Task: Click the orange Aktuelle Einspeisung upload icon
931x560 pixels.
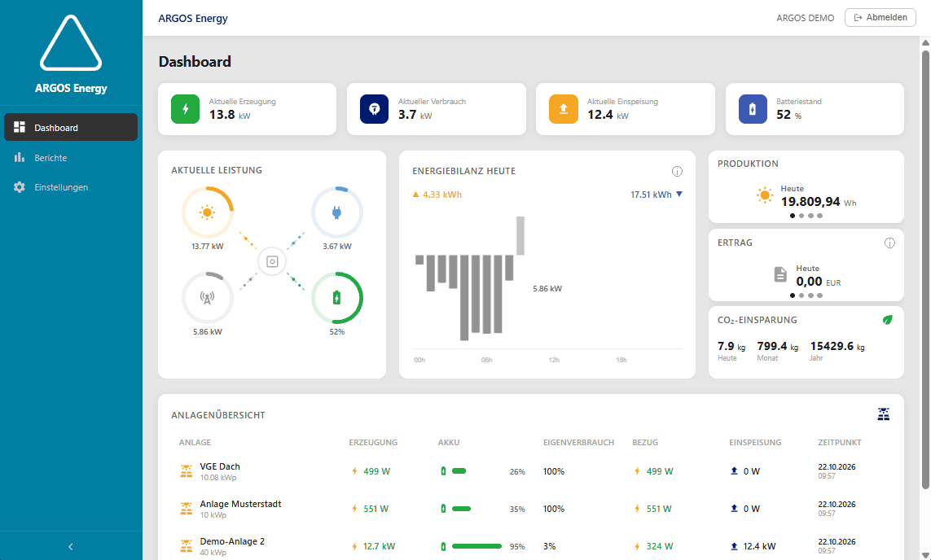Action: pos(564,109)
